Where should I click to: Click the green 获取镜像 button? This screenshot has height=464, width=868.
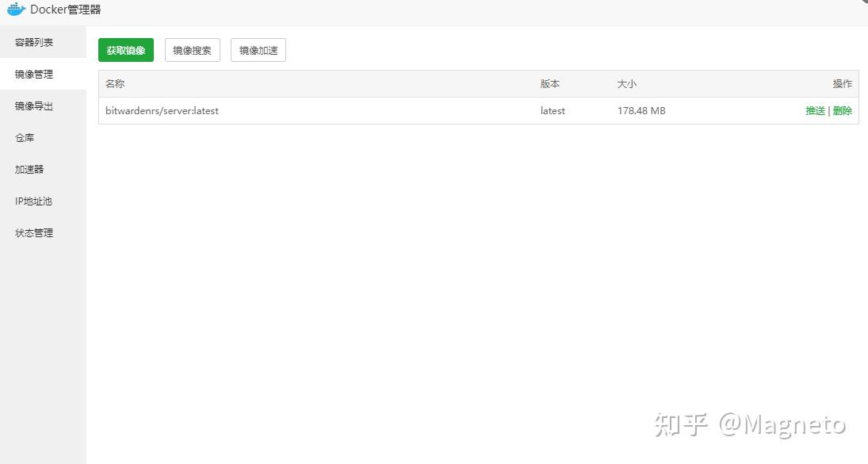point(126,50)
